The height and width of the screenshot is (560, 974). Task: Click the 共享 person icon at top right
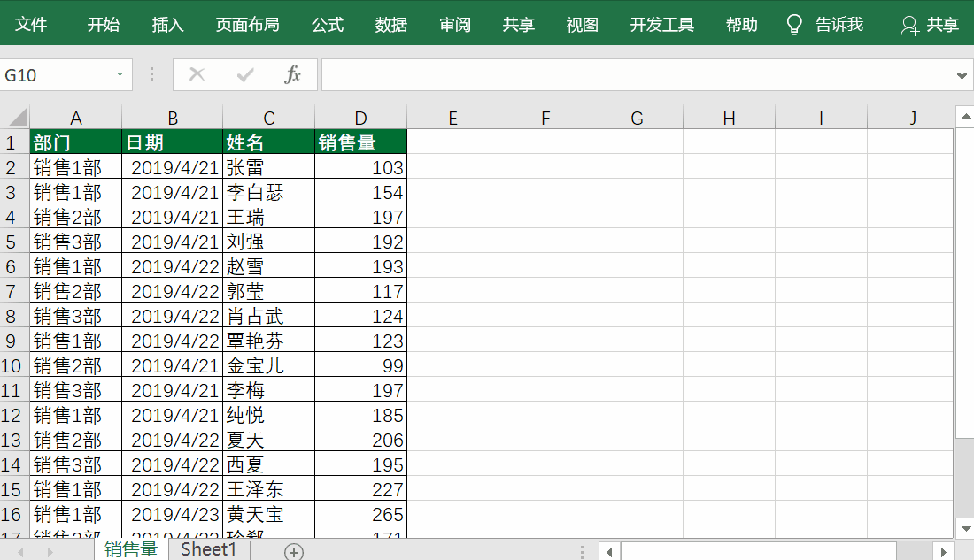point(910,26)
